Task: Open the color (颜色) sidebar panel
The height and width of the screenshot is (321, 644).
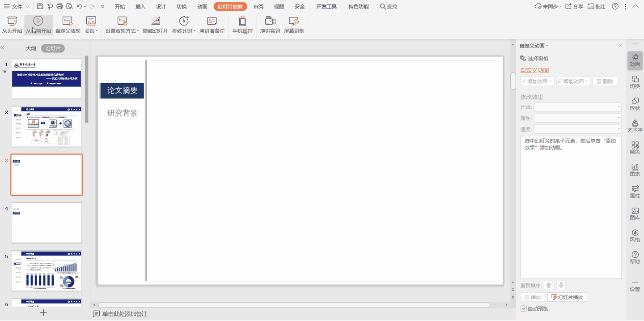Action: pos(635,147)
